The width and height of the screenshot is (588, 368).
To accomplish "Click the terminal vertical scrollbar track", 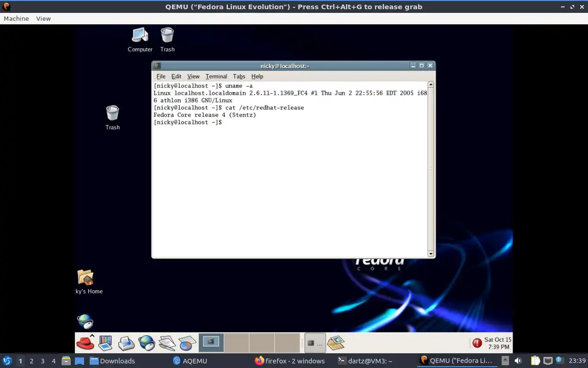I will click(431, 169).
